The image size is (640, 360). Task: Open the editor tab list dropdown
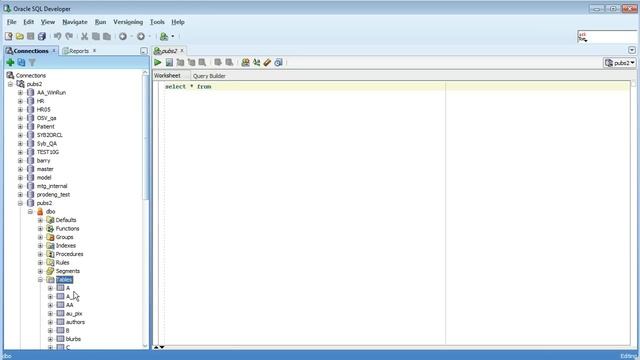point(632,50)
